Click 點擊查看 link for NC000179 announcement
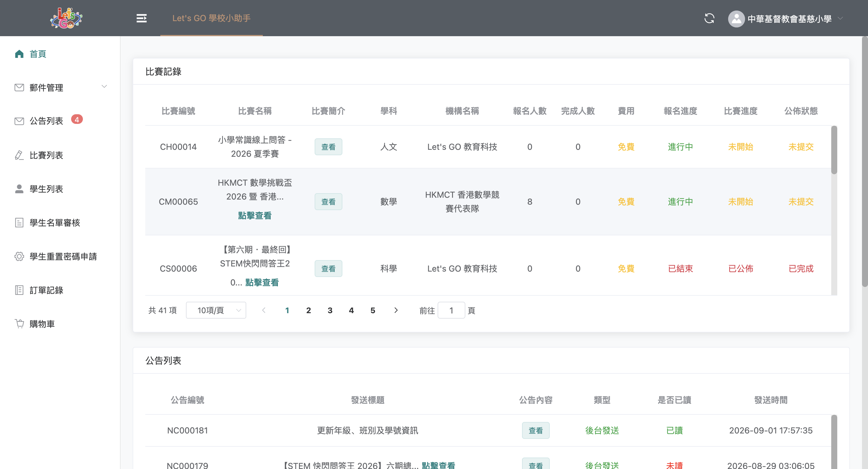868x469 pixels. tap(438, 465)
